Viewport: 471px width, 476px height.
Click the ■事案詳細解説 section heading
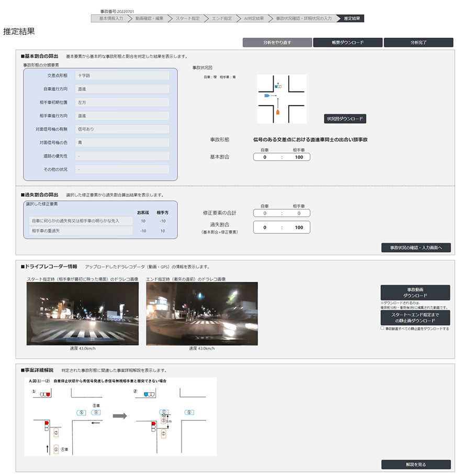37,370
